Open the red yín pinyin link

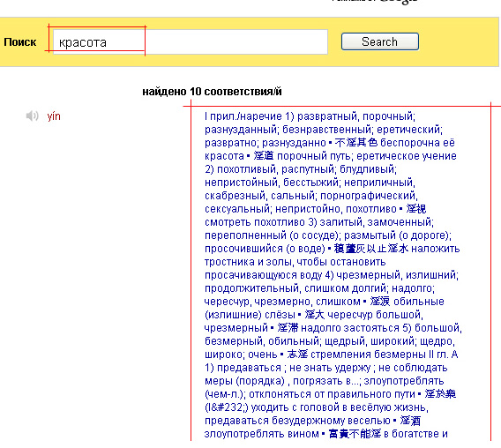[x=54, y=116]
